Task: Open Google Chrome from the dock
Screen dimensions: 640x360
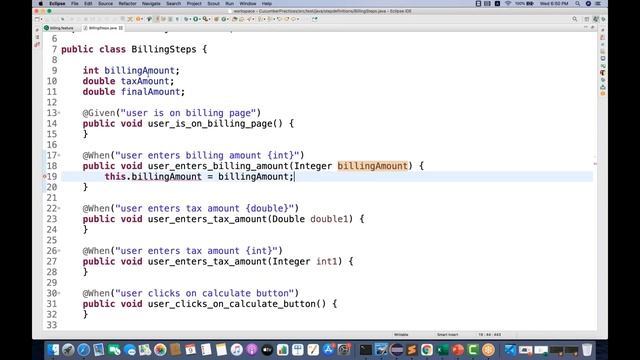Action: [x=427, y=350]
